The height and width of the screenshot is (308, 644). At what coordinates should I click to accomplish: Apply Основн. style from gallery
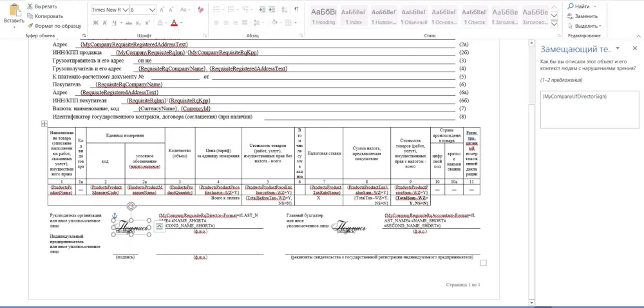pyautogui.click(x=445, y=16)
